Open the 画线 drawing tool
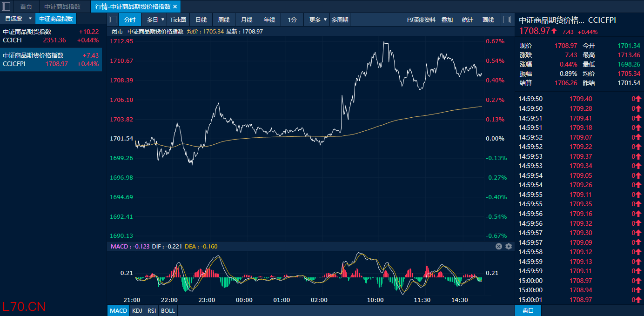 click(x=488, y=20)
